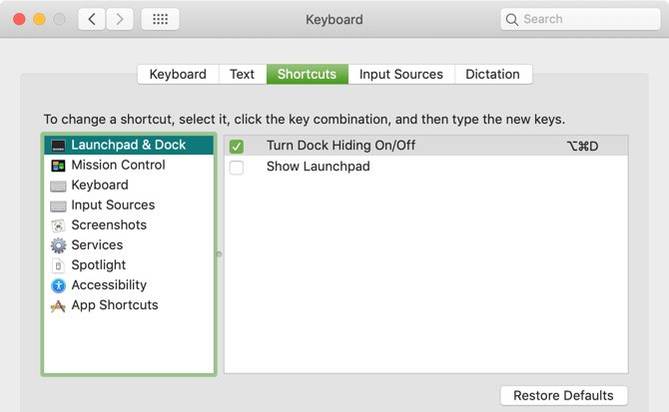
Task: Select the Mission Control icon
Action: click(58, 165)
